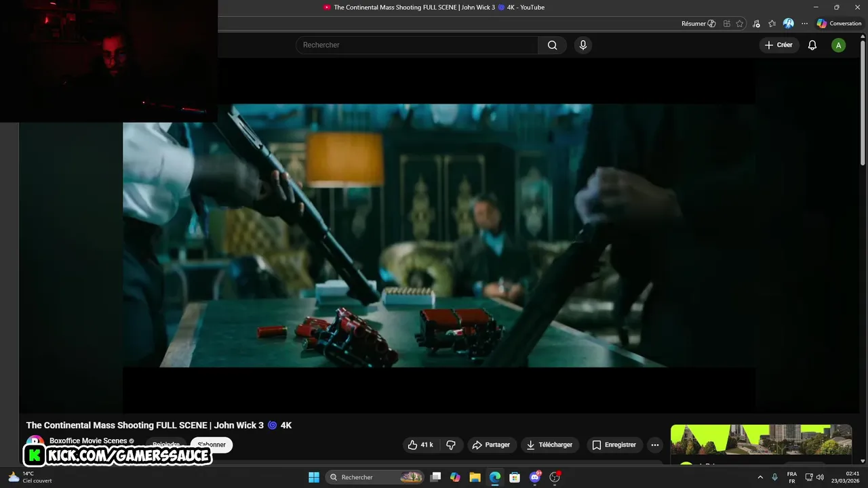Click the tray microphone icon

(774, 477)
